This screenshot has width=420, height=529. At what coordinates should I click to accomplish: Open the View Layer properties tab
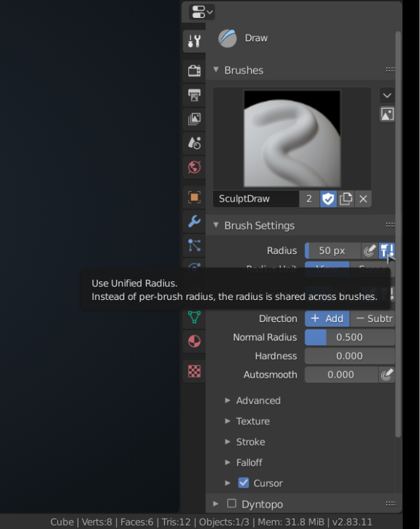195,119
